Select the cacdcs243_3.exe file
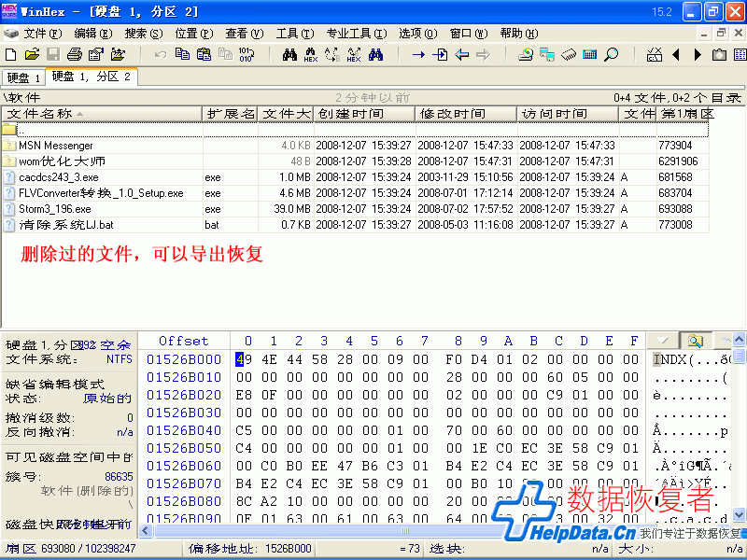The image size is (747, 560). (356, 177)
